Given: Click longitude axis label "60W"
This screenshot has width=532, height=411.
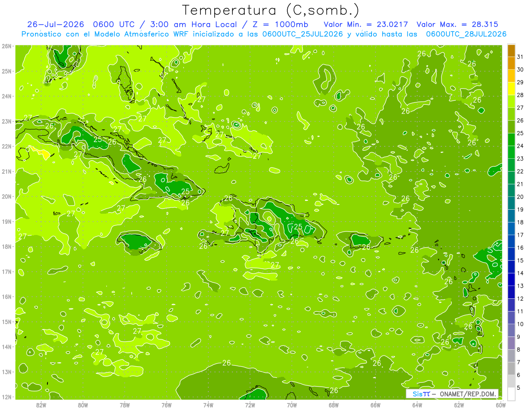Looking at the screenshot, I should (x=501, y=405).
